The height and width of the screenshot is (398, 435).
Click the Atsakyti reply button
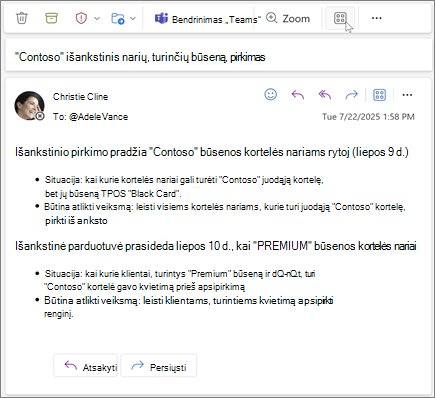click(86, 366)
